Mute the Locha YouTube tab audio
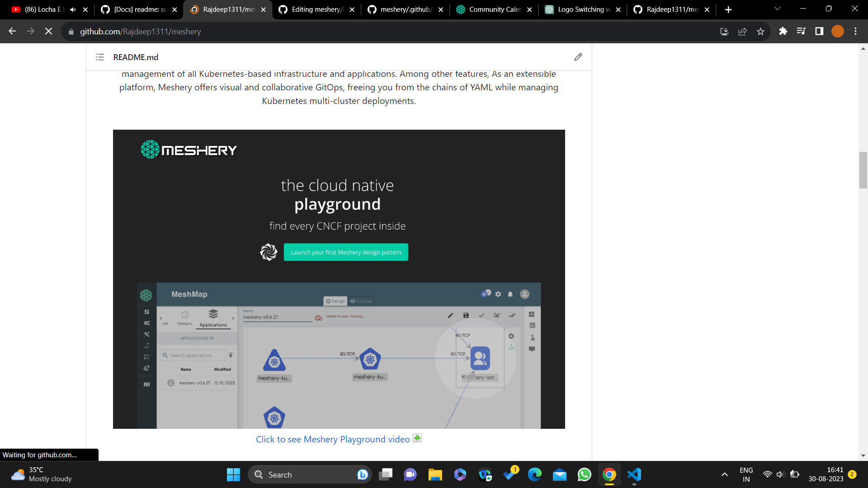The image size is (868, 488). 73,9
